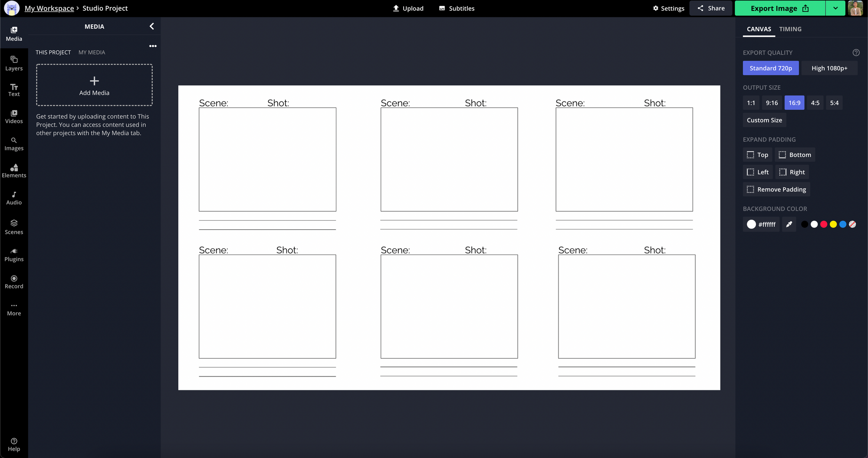
Task: Click the export quality help icon
Action: (x=856, y=52)
